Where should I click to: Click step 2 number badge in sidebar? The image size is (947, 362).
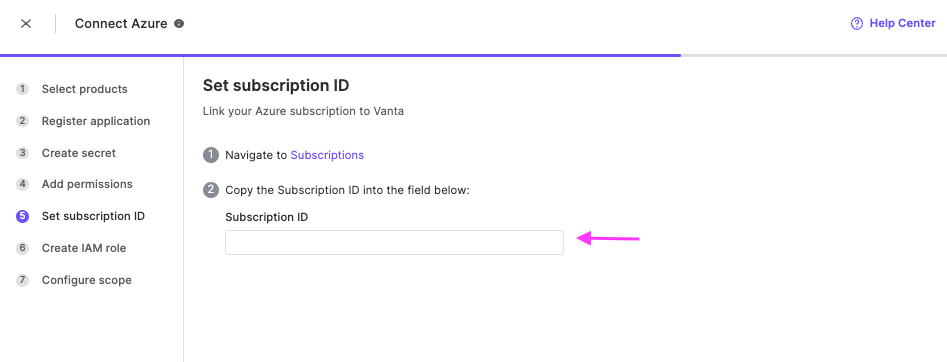tap(22, 121)
